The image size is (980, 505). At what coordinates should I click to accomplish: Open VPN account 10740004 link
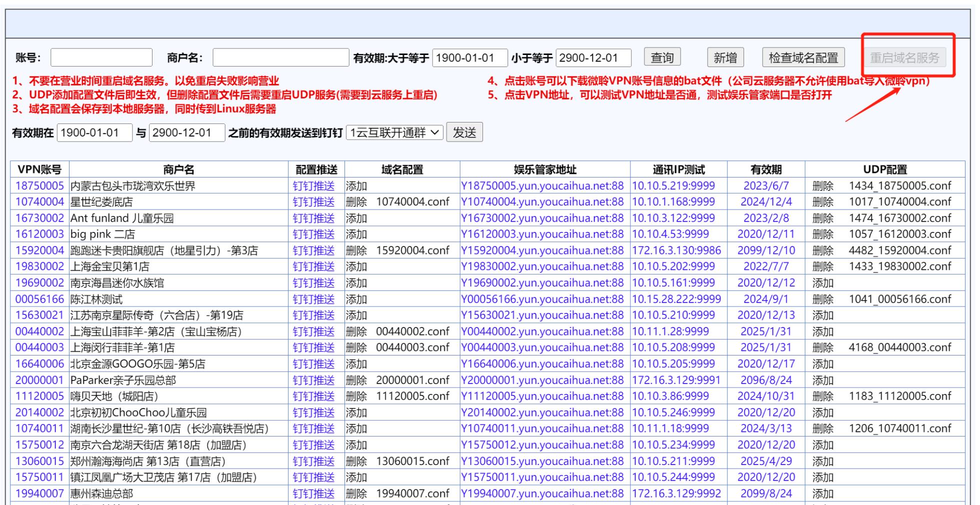click(x=39, y=202)
